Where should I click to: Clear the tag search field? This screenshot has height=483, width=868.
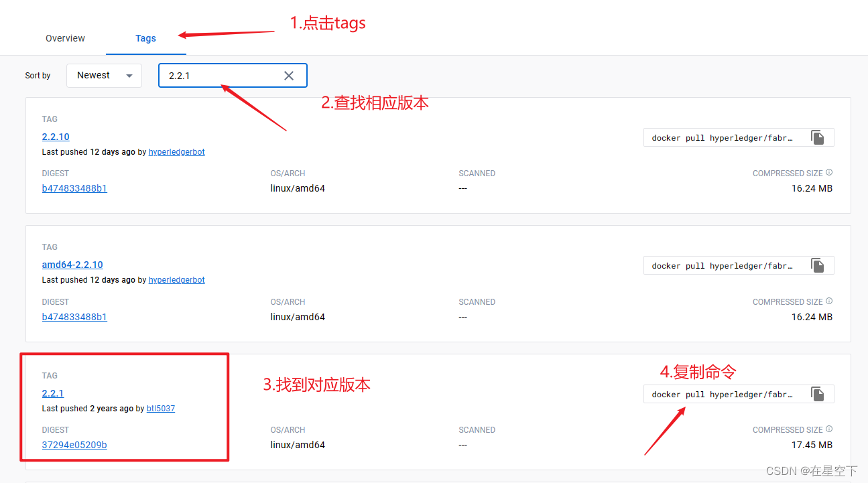coord(289,76)
